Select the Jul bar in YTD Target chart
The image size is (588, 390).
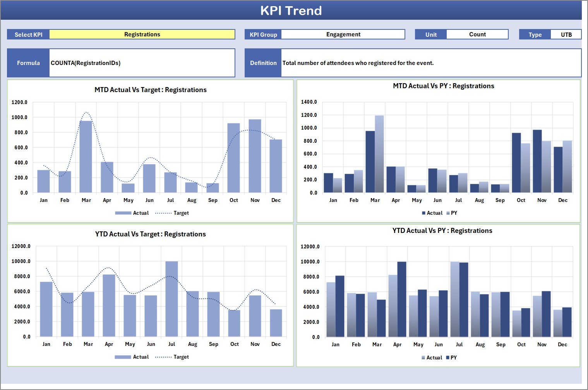coord(172,299)
